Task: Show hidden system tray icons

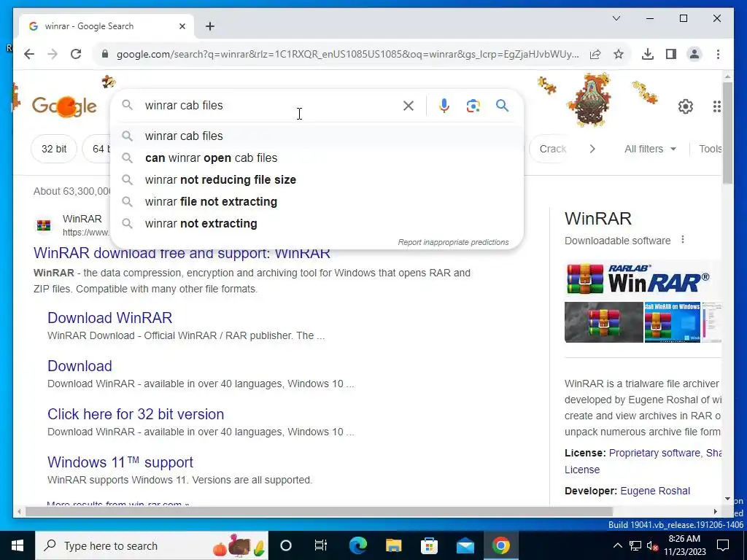Action: (617, 545)
